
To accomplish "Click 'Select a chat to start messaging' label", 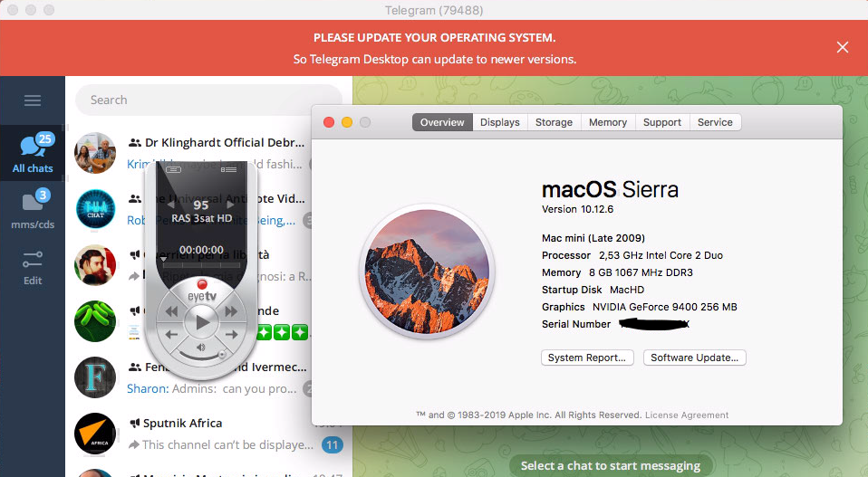I will point(610,466).
